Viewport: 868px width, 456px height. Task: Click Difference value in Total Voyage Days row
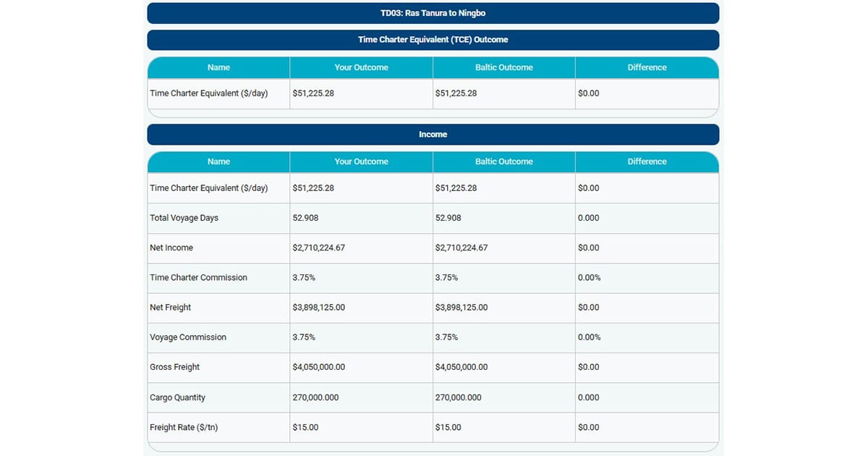click(589, 218)
